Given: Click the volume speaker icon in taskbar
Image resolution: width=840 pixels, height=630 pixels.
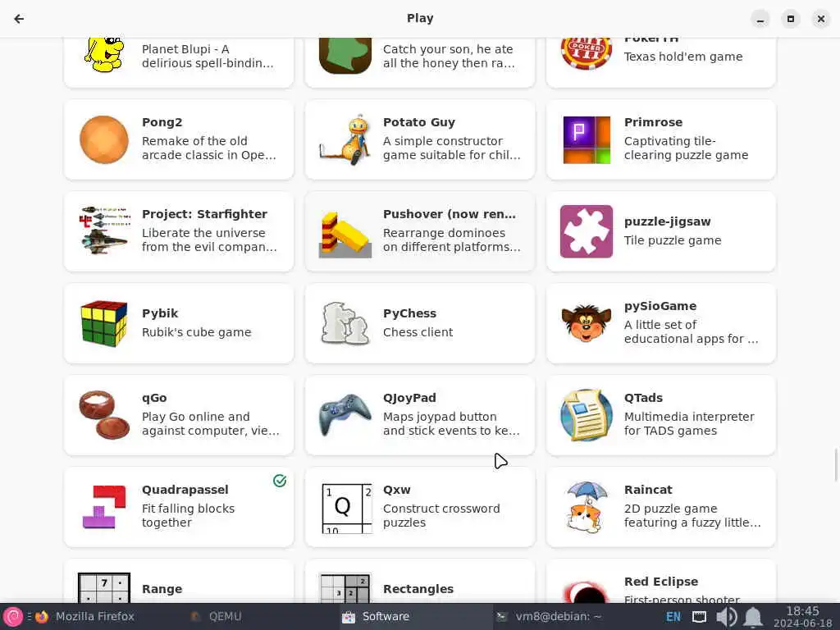Looking at the screenshot, I should (x=726, y=617).
